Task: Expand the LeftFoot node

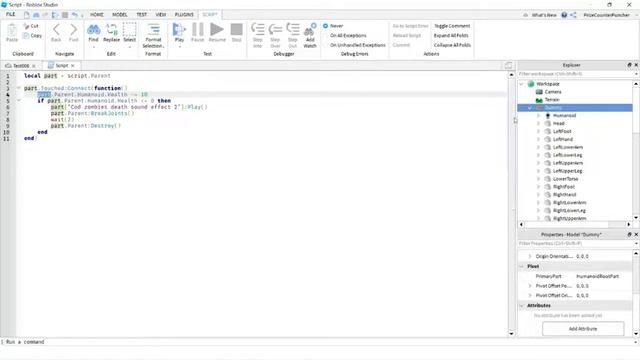Action: tap(538, 131)
